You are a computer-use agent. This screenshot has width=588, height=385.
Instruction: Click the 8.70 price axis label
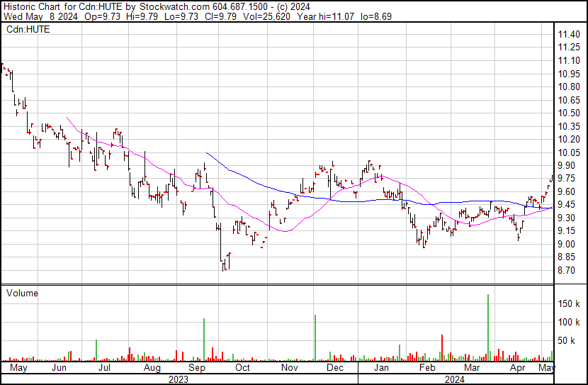566,270
